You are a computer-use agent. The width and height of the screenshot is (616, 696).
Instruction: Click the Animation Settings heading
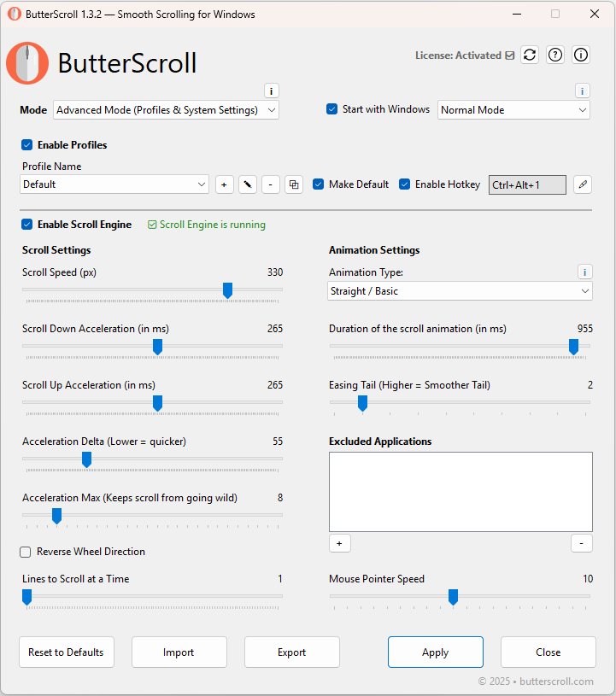tap(374, 250)
